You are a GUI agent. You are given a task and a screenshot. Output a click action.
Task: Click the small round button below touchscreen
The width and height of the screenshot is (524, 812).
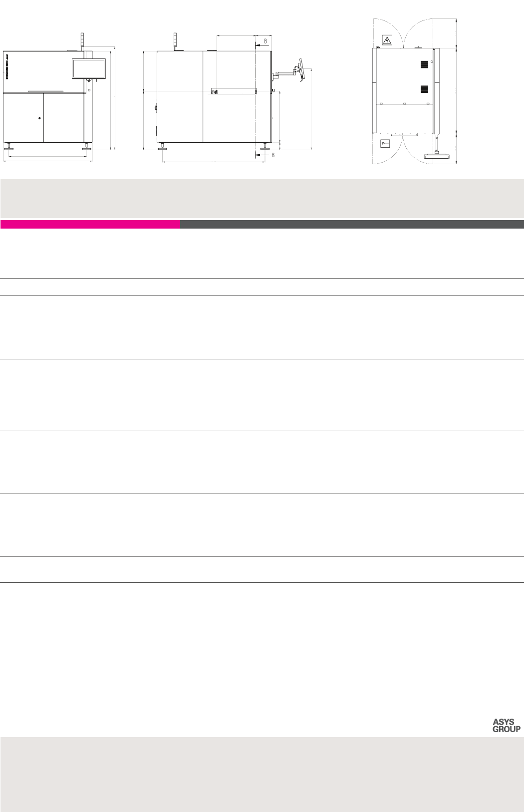pos(89,90)
